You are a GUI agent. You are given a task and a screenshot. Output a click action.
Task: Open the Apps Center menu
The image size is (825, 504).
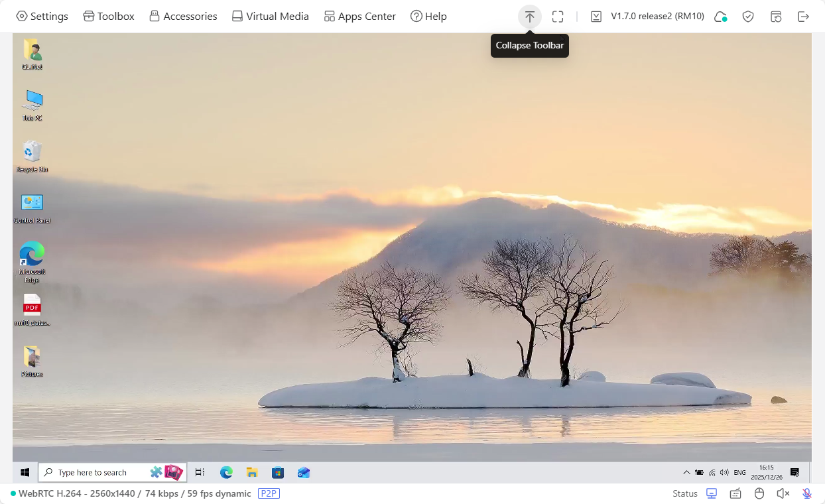click(359, 17)
